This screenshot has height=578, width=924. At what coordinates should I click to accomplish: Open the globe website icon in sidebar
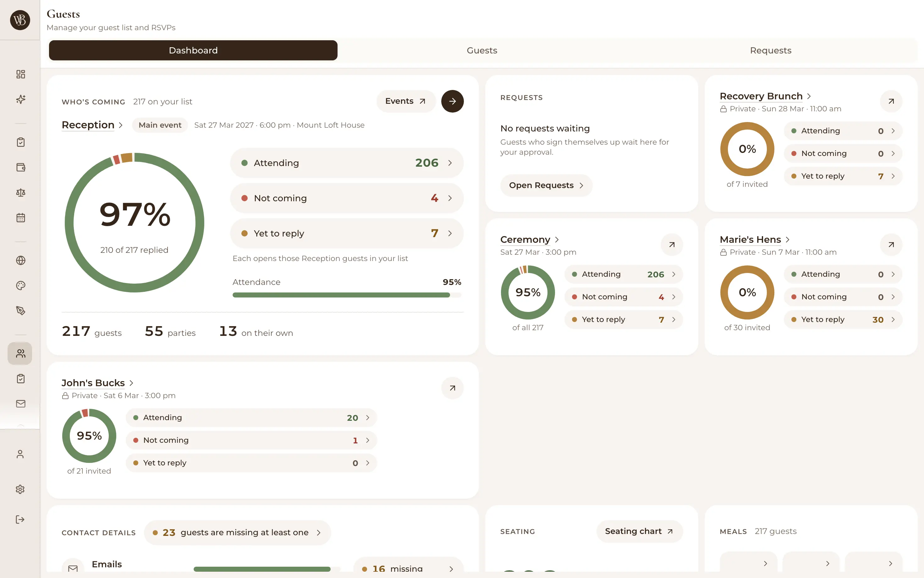[21, 260]
